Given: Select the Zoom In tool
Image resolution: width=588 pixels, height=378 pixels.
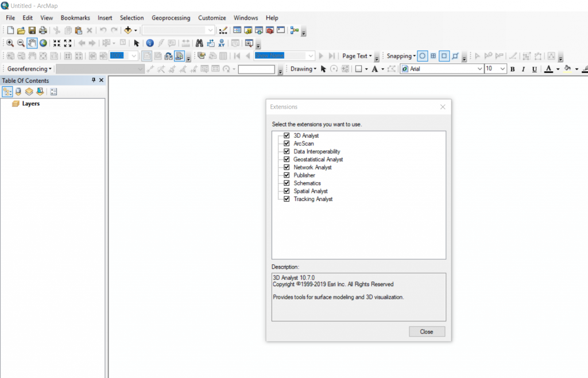Looking at the screenshot, I should [10, 43].
